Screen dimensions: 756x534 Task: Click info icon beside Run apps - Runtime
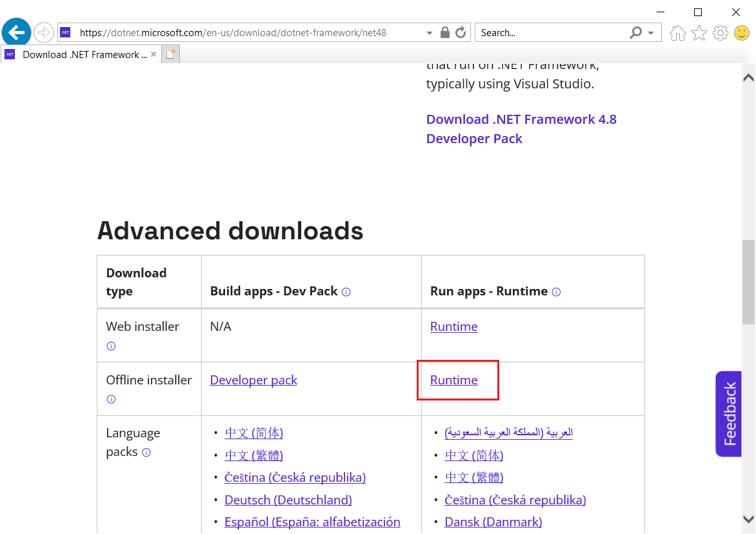coord(557,292)
